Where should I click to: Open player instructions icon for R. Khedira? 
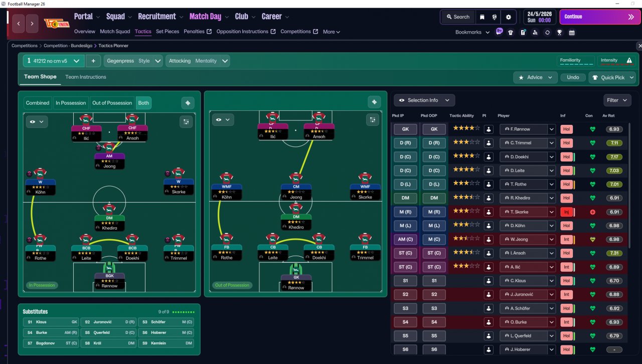(489, 198)
